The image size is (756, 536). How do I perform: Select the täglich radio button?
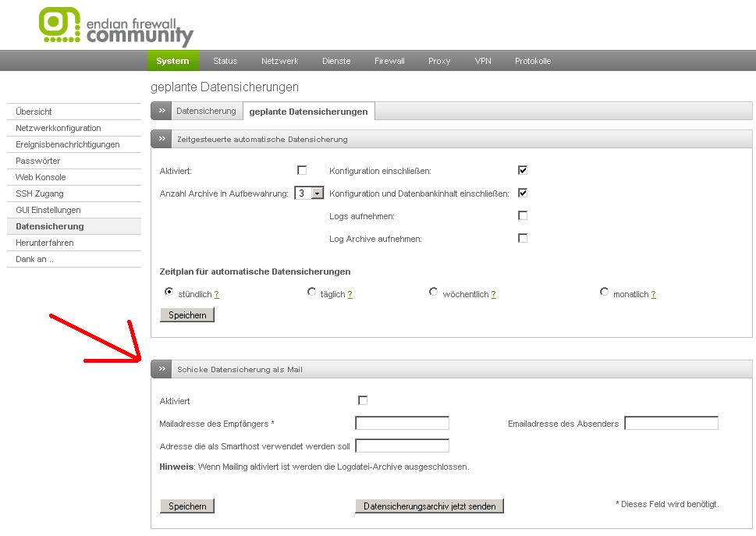tap(312, 293)
